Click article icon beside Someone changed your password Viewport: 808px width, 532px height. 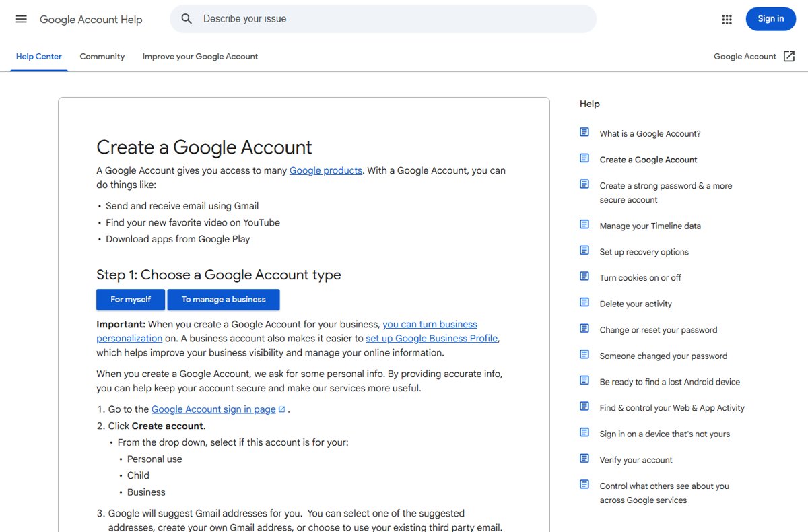point(584,354)
